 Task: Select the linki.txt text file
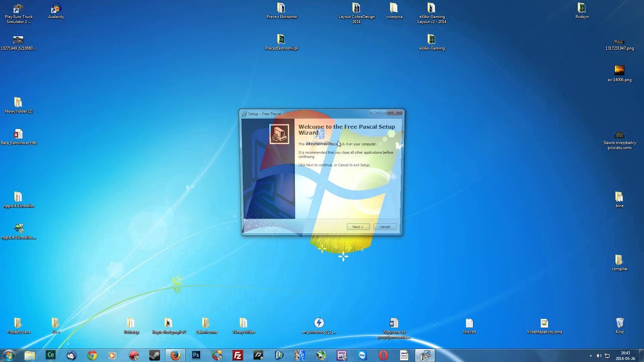469,326
